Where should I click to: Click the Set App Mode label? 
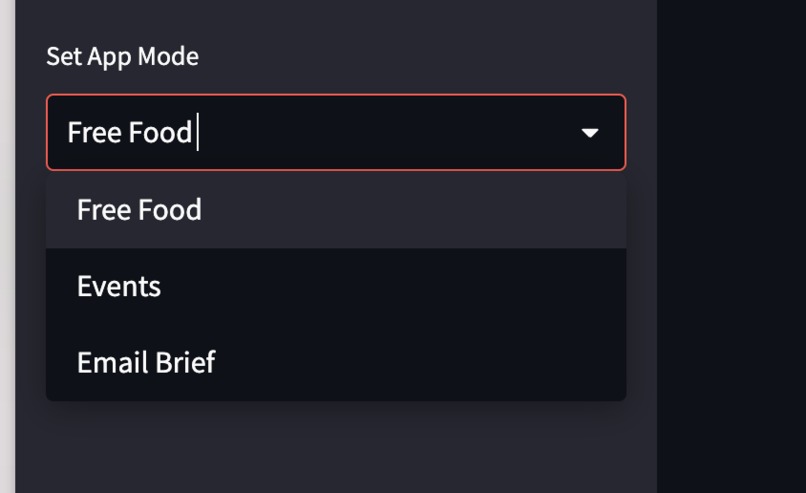click(x=122, y=57)
